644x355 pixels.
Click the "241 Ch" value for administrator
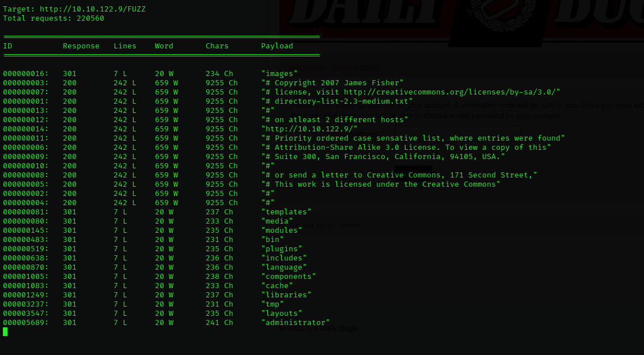[x=219, y=323]
